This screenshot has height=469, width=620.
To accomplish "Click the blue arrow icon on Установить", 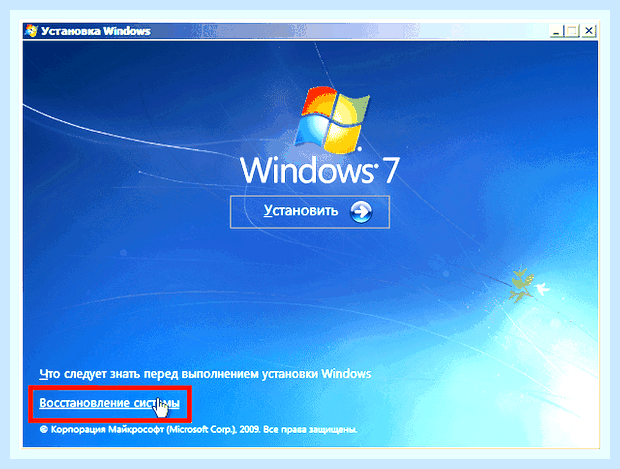I will point(361,212).
